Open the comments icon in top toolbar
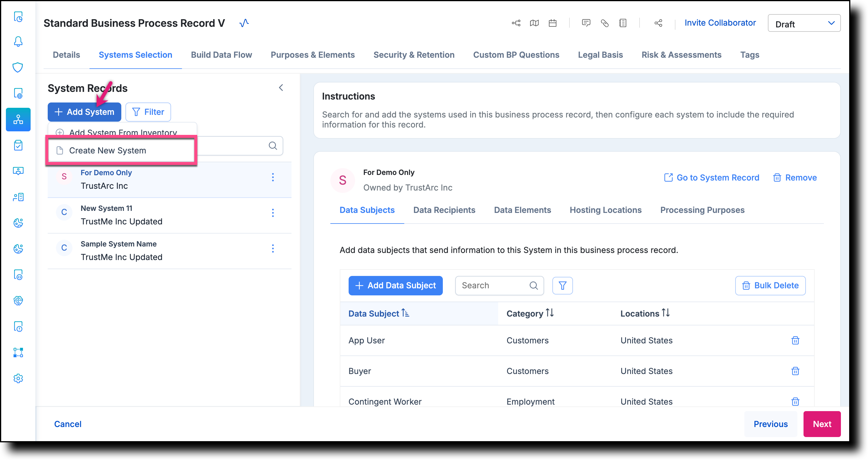 pos(586,23)
